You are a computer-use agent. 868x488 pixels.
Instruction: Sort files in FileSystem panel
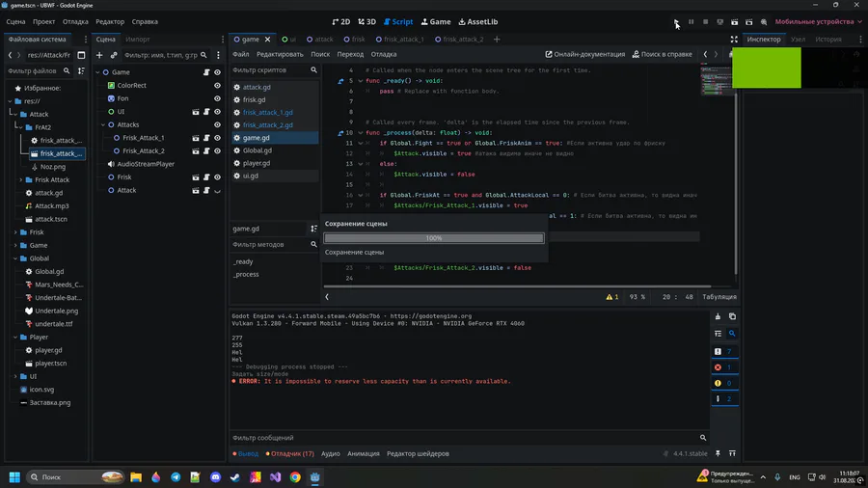tap(81, 70)
